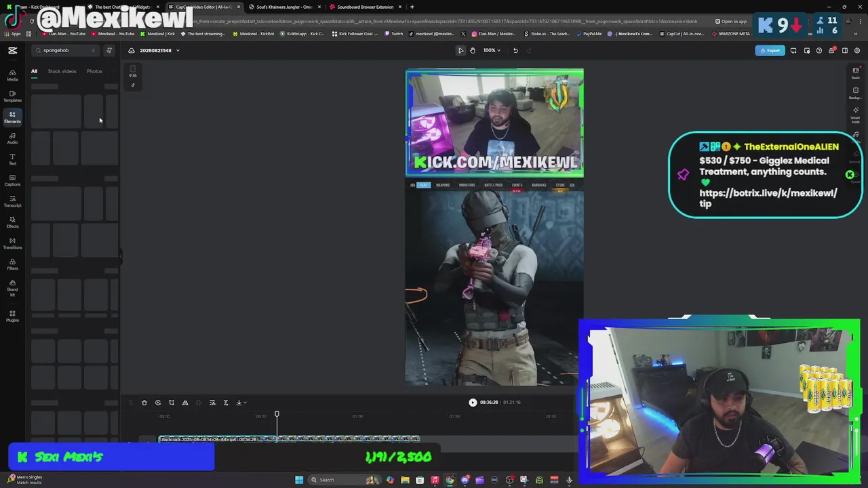Open the help question mark icon
Viewport: 868px width, 488px height.
(x=819, y=50)
